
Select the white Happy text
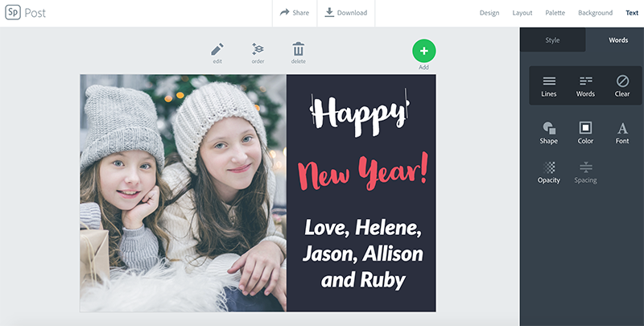click(x=359, y=113)
